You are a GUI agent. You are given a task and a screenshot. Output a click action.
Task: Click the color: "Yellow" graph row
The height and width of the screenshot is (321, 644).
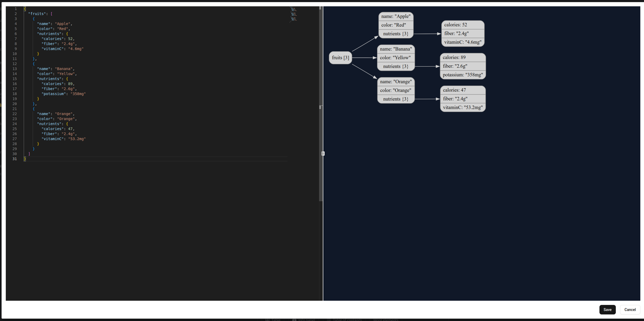coord(396,57)
